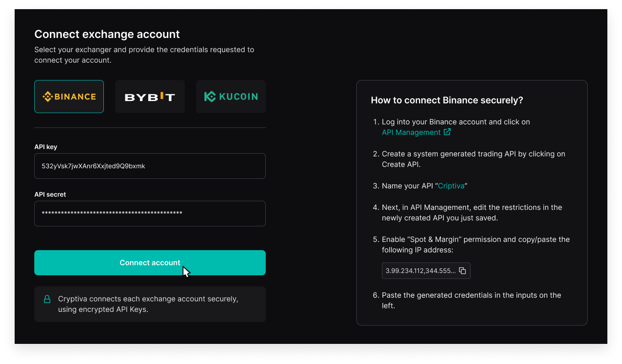This screenshot has height=364, width=622.
Task: Click the KuCoin K symbol
Action: (210, 96)
